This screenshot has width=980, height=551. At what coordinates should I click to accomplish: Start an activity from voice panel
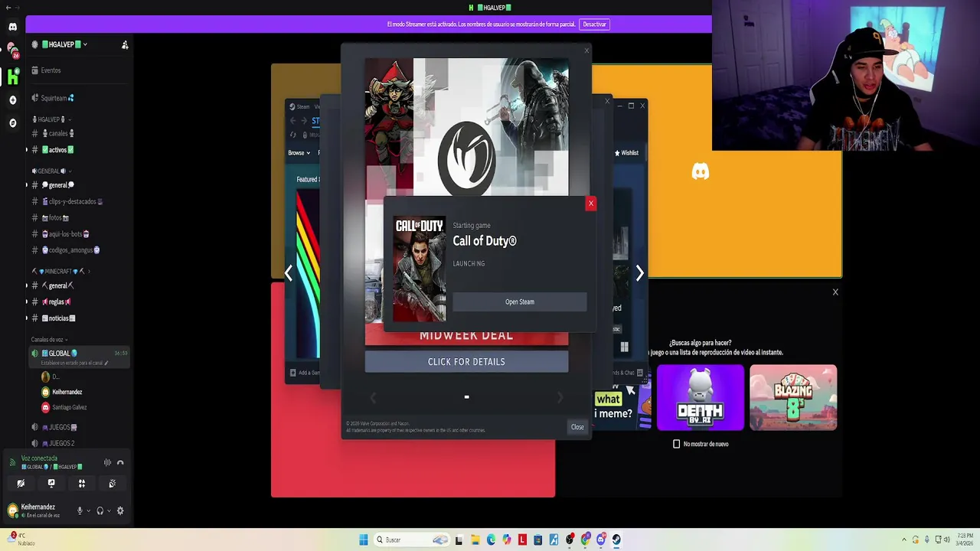82,484
